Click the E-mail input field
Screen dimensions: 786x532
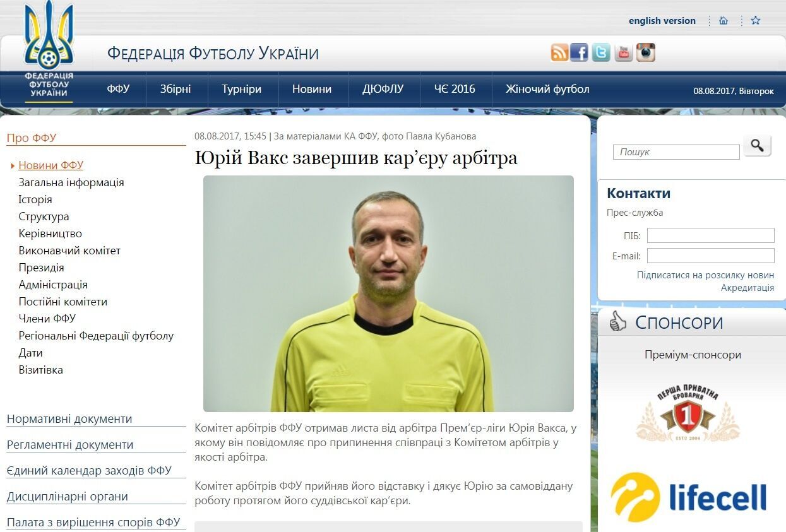[710, 256]
